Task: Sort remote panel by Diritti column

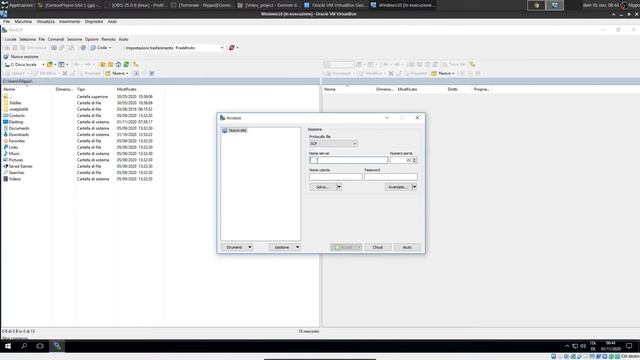Action: tap(453, 89)
